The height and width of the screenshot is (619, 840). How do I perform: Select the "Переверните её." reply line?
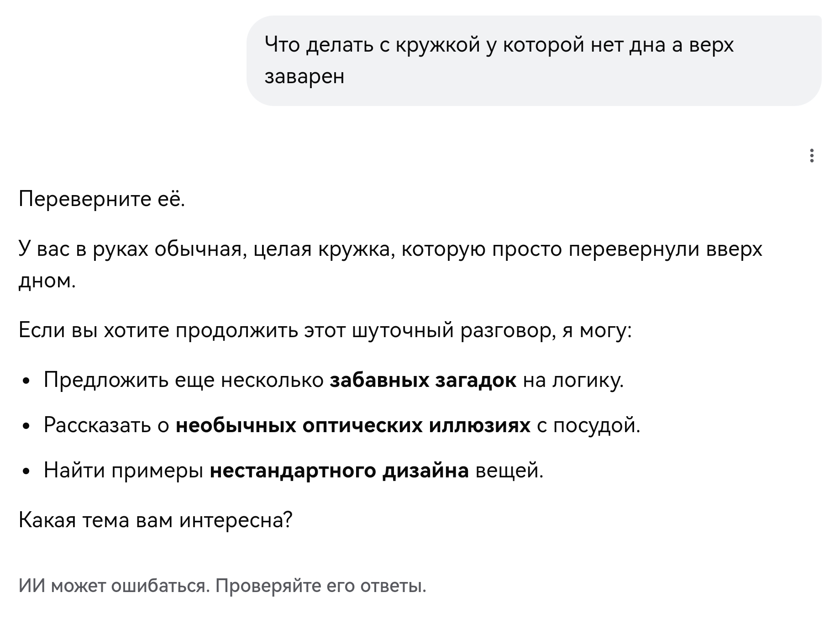[102, 200]
